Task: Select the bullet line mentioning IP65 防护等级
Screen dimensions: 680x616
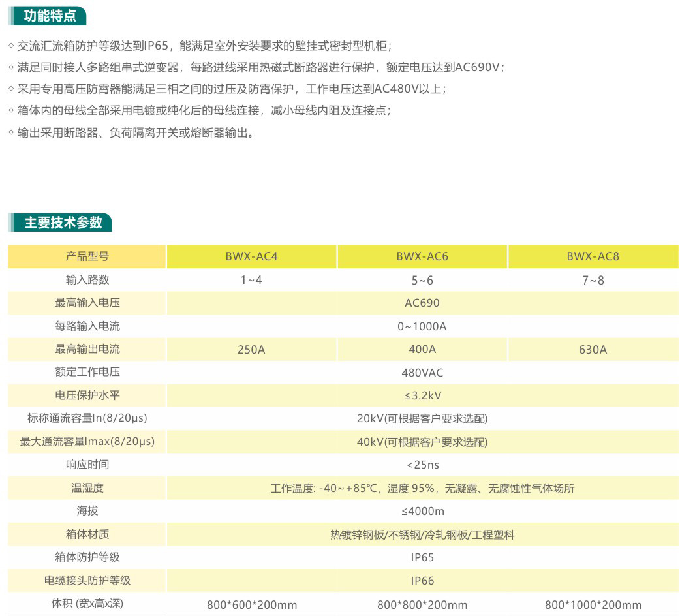Action: tap(200, 46)
